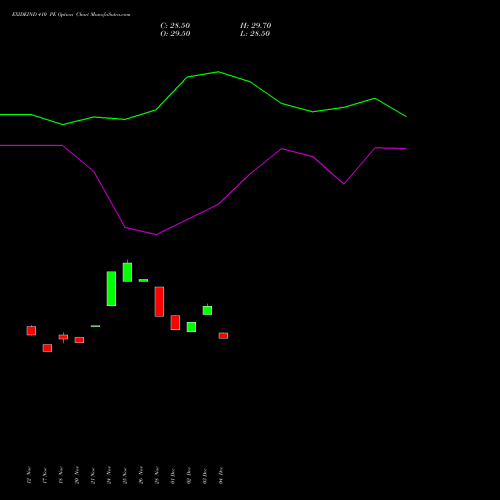Click the 04 Dec date axis label
Screen dimensions: 500x500
tap(221, 475)
